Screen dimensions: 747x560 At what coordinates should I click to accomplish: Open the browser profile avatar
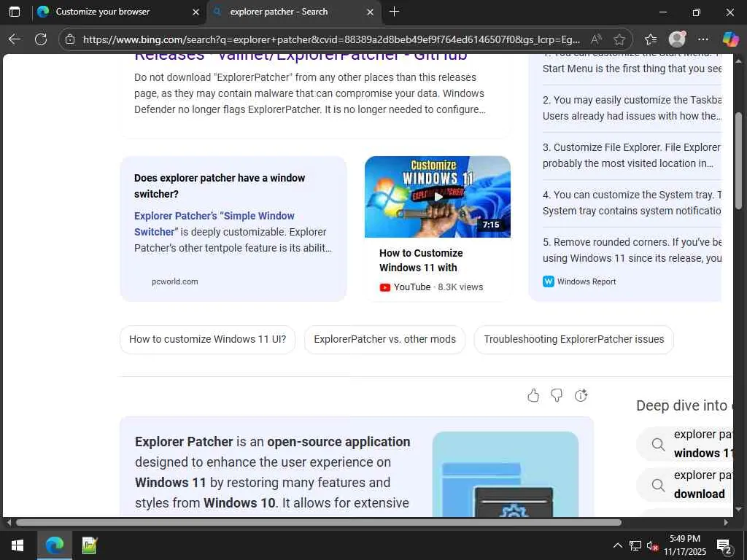[x=677, y=39]
